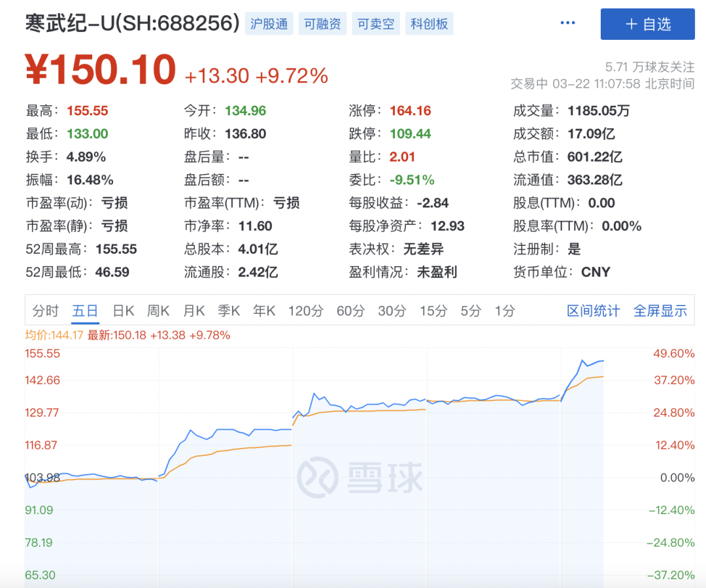The image size is (706, 588).
Task: Click the 5.71 万球友关注 follower count
Action: click(650, 67)
